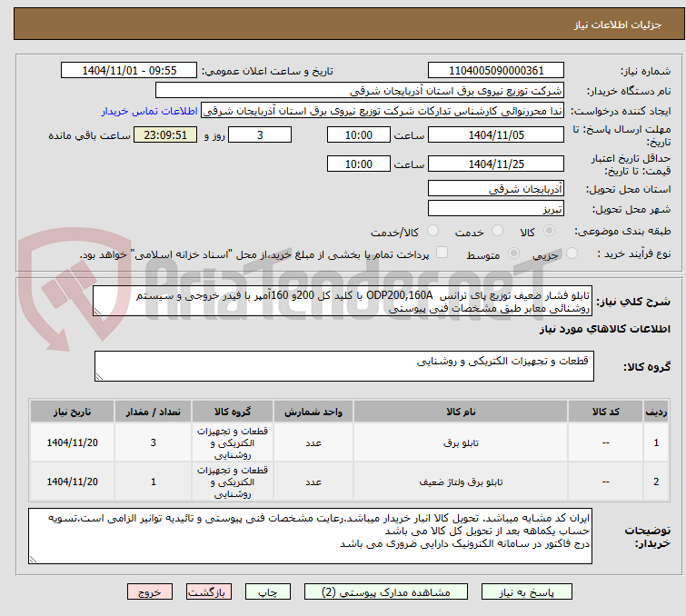Click the delivery city field تبریز
Viewport: 686px width, 616px height.
[x=496, y=208]
